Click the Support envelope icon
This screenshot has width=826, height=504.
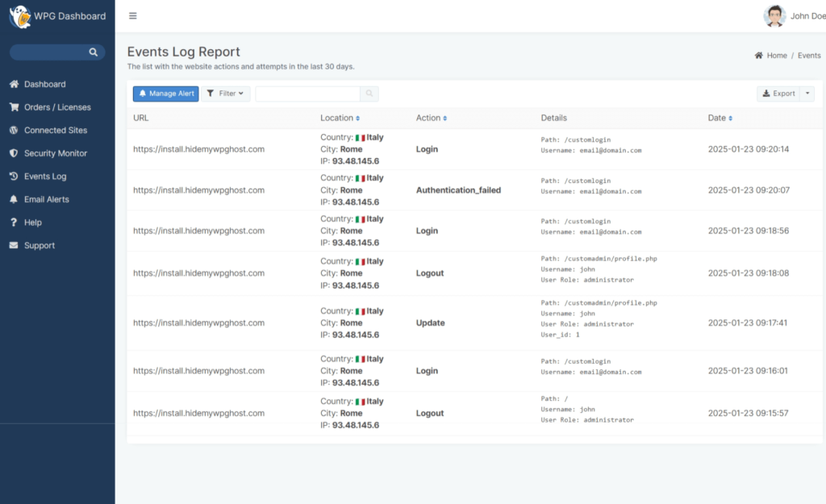pyautogui.click(x=13, y=245)
